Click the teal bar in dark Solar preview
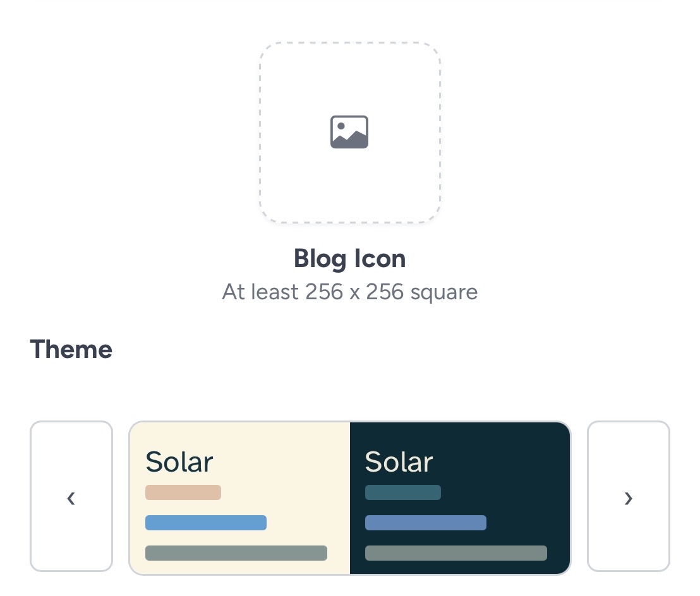Image resolution: width=700 pixels, height=596 pixels. 403,492
